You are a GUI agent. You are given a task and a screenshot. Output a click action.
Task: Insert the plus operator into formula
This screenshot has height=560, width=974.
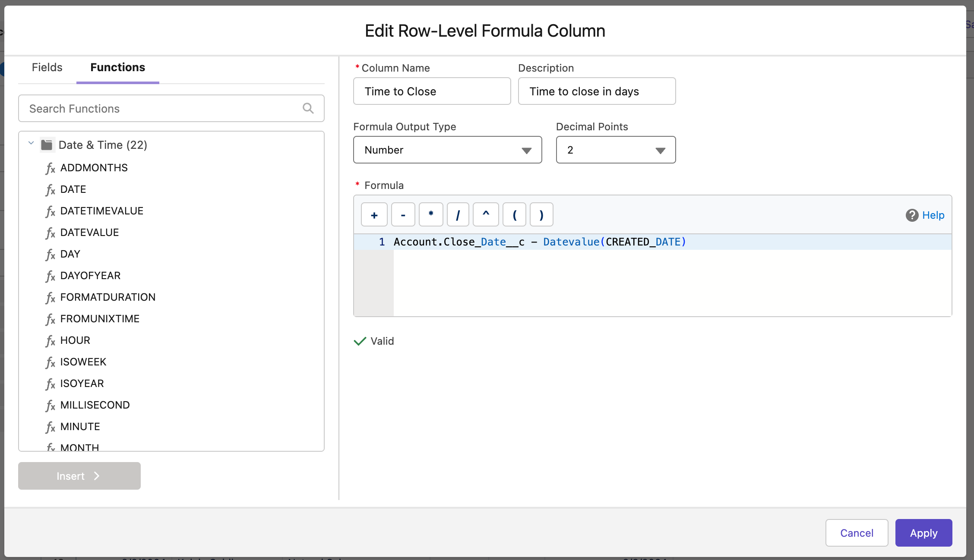[374, 215]
